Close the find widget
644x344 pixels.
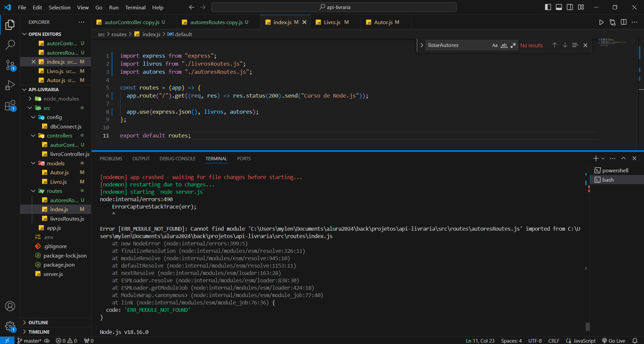pos(585,45)
